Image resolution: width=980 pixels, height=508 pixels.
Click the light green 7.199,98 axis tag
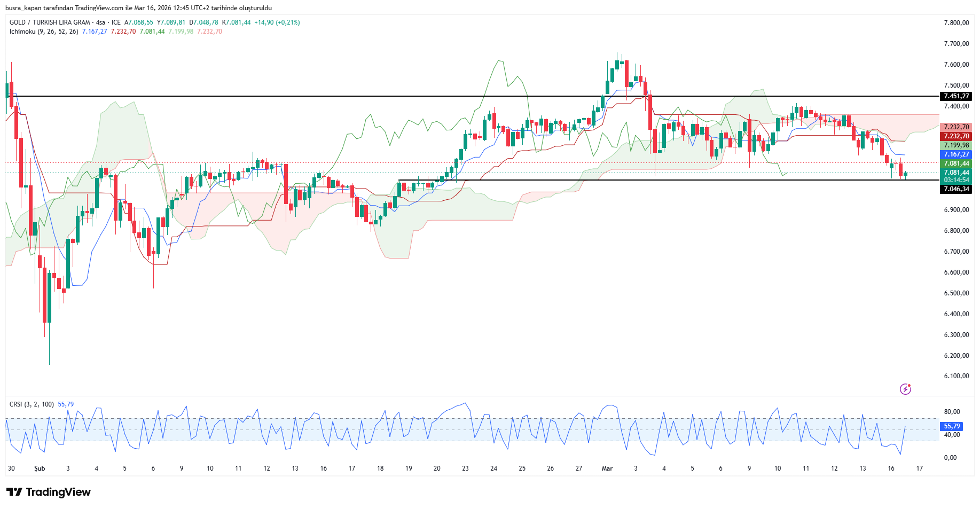[955, 145]
